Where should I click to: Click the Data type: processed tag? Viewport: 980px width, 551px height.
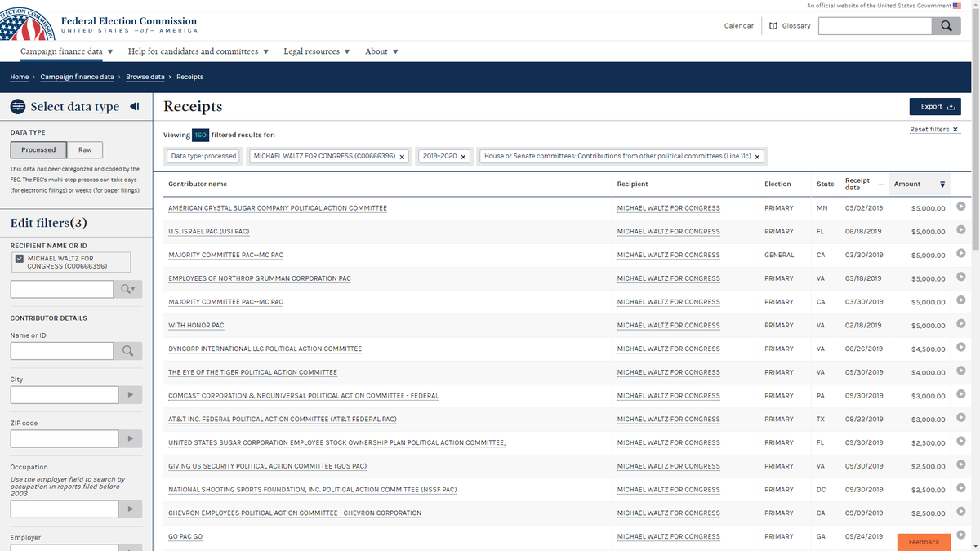tap(203, 156)
